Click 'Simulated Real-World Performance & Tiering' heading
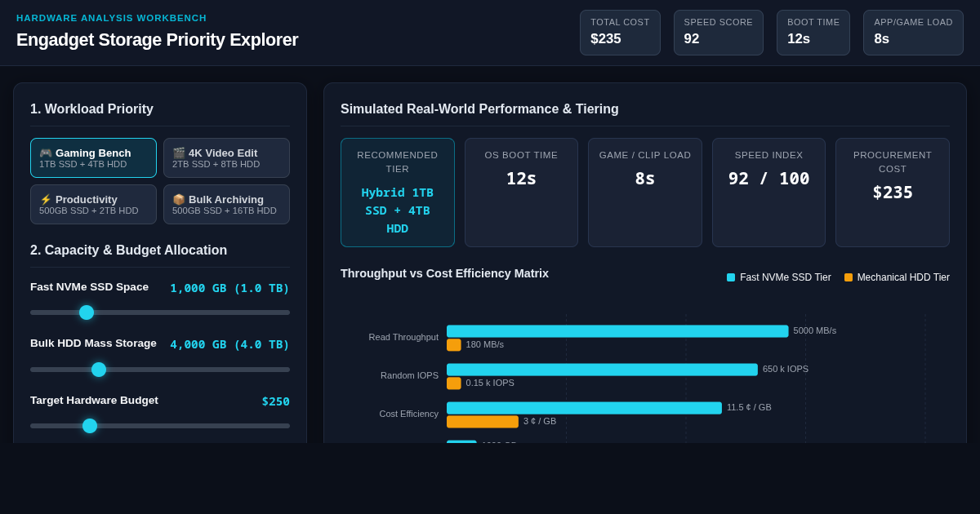The width and height of the screenshot is (980, 514). 479,109
